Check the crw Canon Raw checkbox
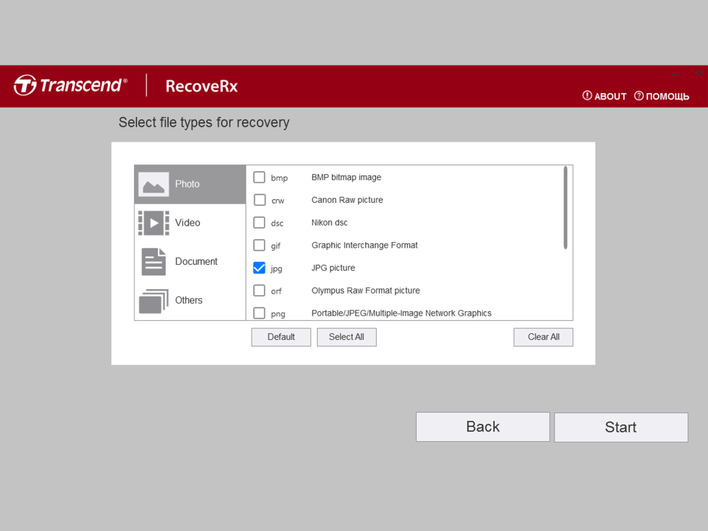Image resolution: width=708 pixels, height=531 pixels. pyautogui.click(x=259, y=200)
